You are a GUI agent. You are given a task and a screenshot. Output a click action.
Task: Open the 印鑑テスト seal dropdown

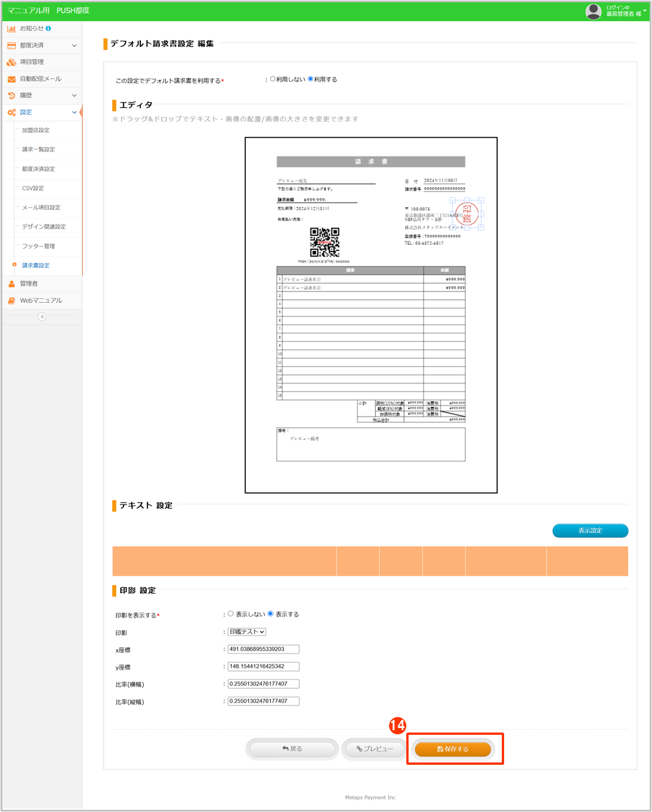(247, 632)
